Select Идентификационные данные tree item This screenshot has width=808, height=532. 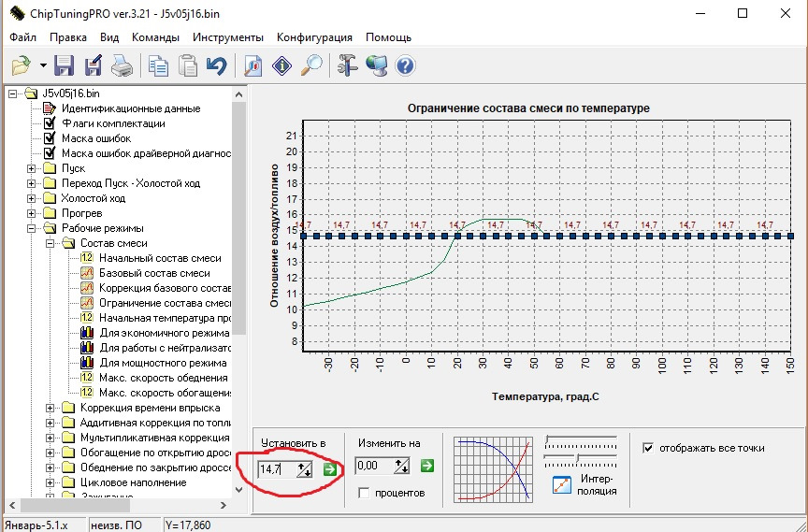coord(131,108)
